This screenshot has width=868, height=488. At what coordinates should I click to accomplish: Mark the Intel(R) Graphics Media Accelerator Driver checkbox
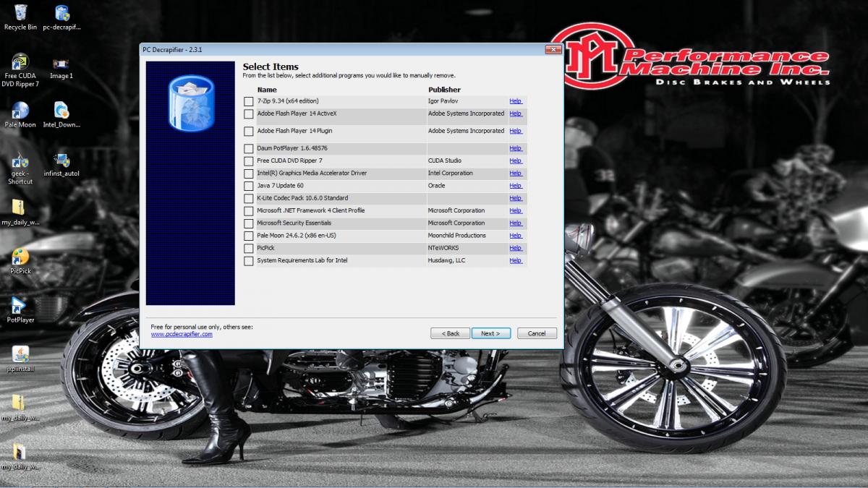pos(249,174)
